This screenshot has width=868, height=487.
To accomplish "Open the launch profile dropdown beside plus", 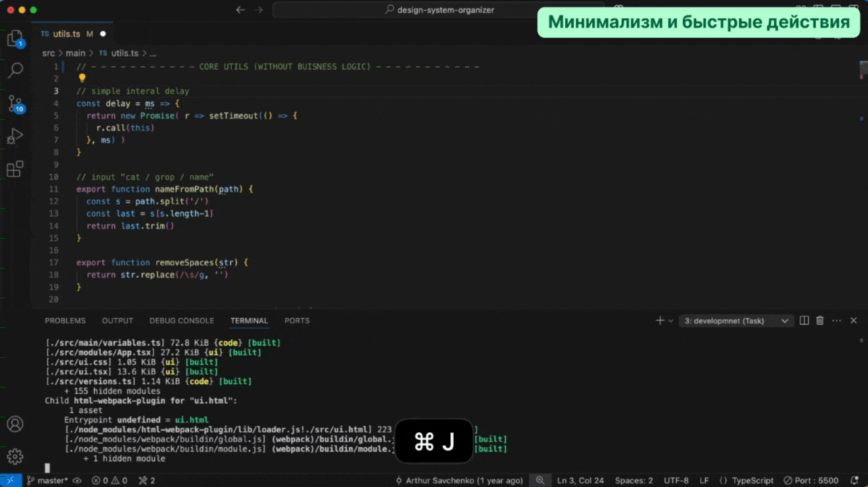I will [671, 321].
